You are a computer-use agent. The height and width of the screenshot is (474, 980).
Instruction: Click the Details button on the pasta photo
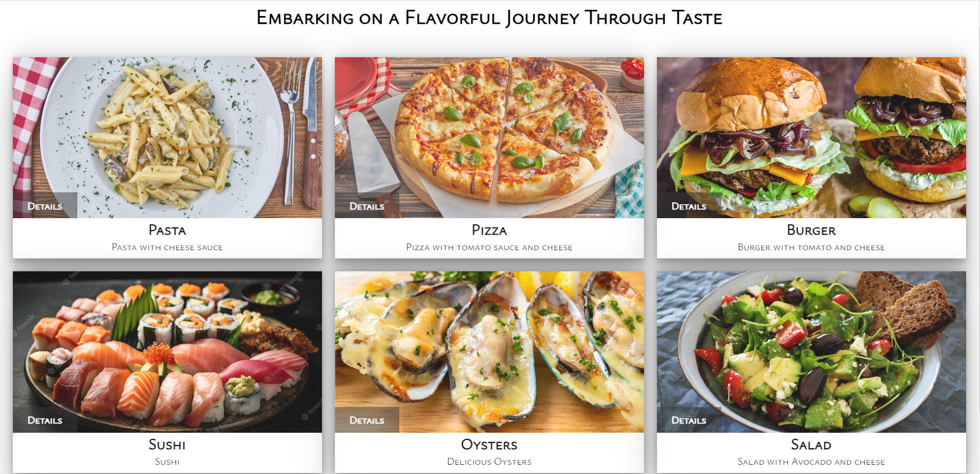45,206
